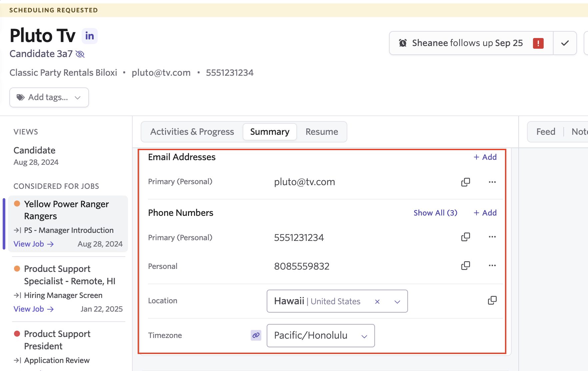Click Classic Party Rentals Biloxi text

tap(63, 73)
